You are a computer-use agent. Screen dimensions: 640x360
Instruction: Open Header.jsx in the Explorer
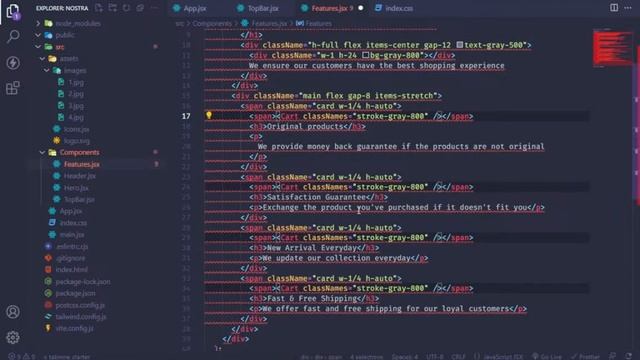[80, 176]
